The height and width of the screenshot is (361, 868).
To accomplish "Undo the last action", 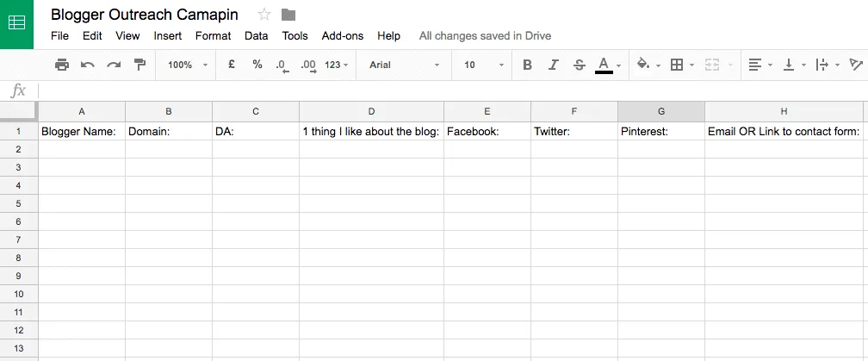I will tap(88, 65).
